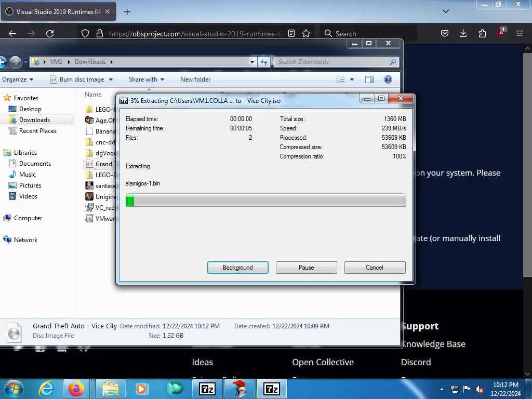Screen dimensions: 532x399
Task: Open a new Firefox tab
Action: [127, 11]
